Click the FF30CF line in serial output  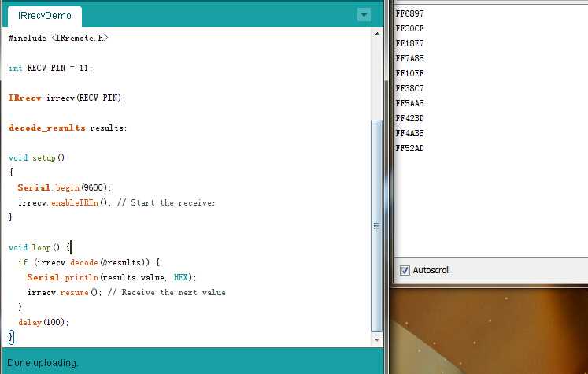click(409, 28)
